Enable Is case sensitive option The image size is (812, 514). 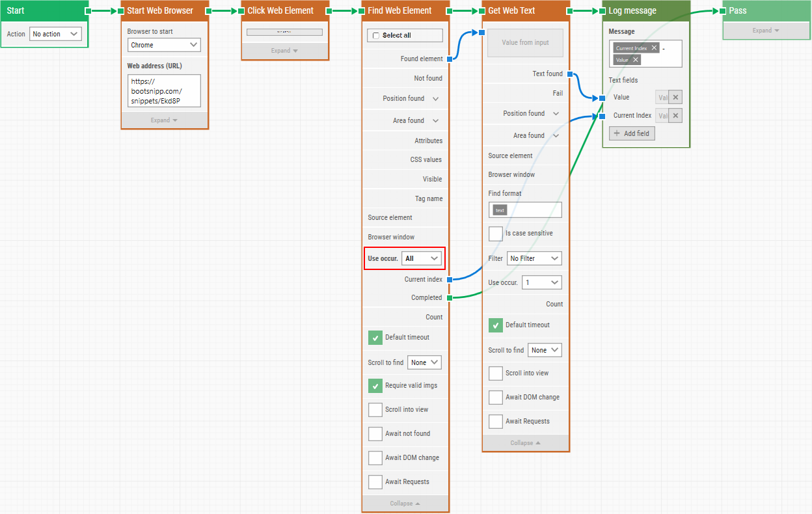[x=496, y=234]
